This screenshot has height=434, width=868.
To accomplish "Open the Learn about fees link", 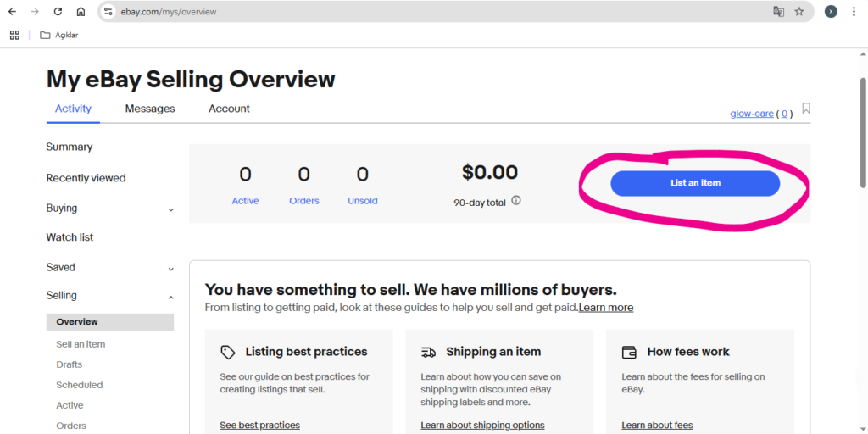I will coord(657,426).
